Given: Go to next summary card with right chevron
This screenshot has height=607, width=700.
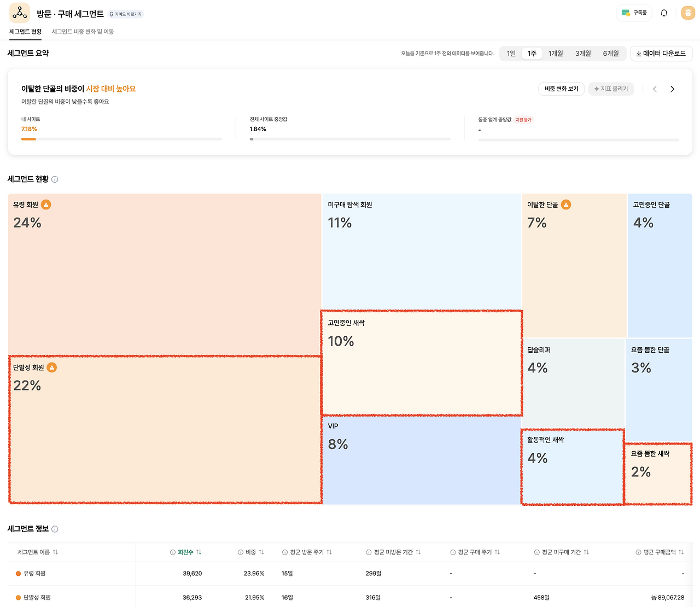Looking at the screenshot, I should point(673,89).
